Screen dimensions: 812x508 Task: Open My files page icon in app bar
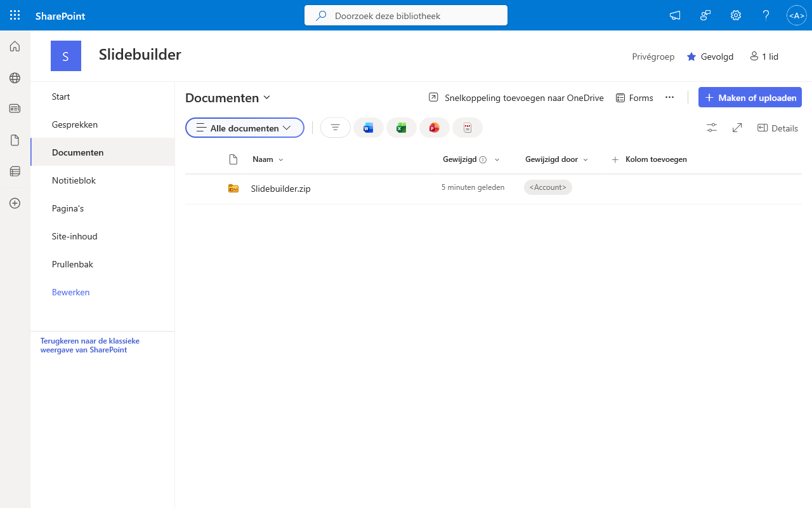coord(15,140)
